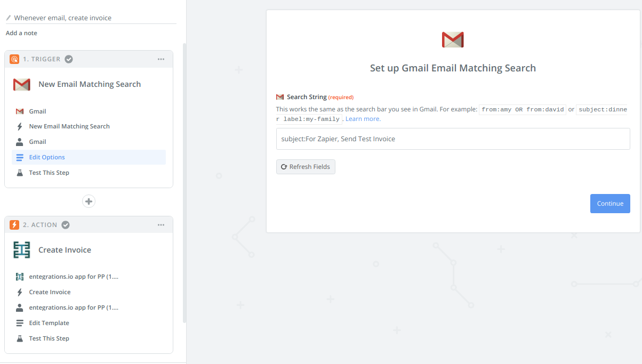Click the person icon beside the Gmail account row
The image size is (642, 364).
20,142
